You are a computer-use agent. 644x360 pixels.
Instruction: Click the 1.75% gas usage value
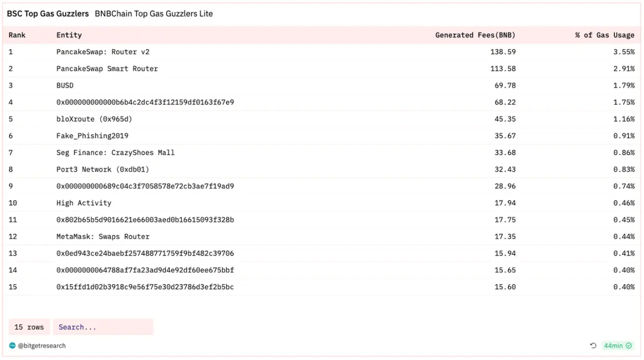tap(624, 102)
